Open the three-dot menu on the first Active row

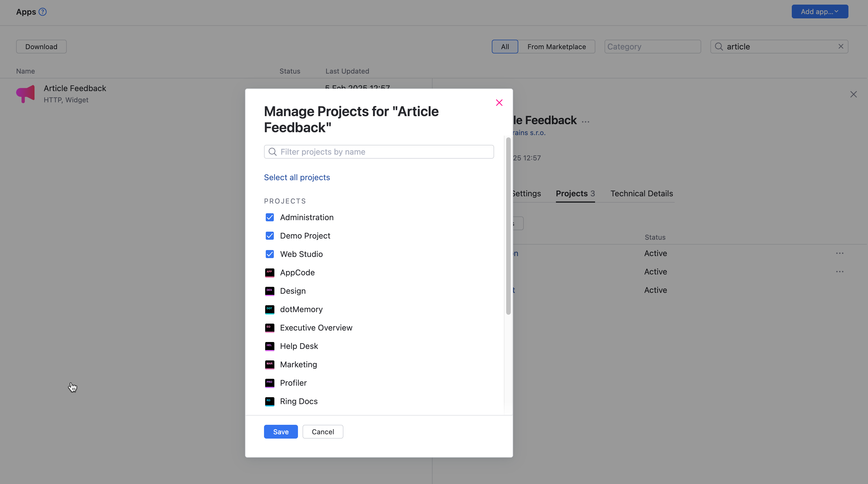(840, 253)
